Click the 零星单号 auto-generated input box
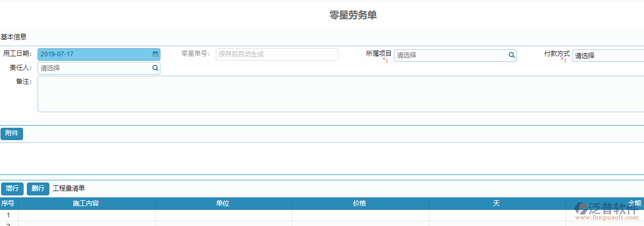The height and width of the screenshot is (226, 644). coord(277,54)
